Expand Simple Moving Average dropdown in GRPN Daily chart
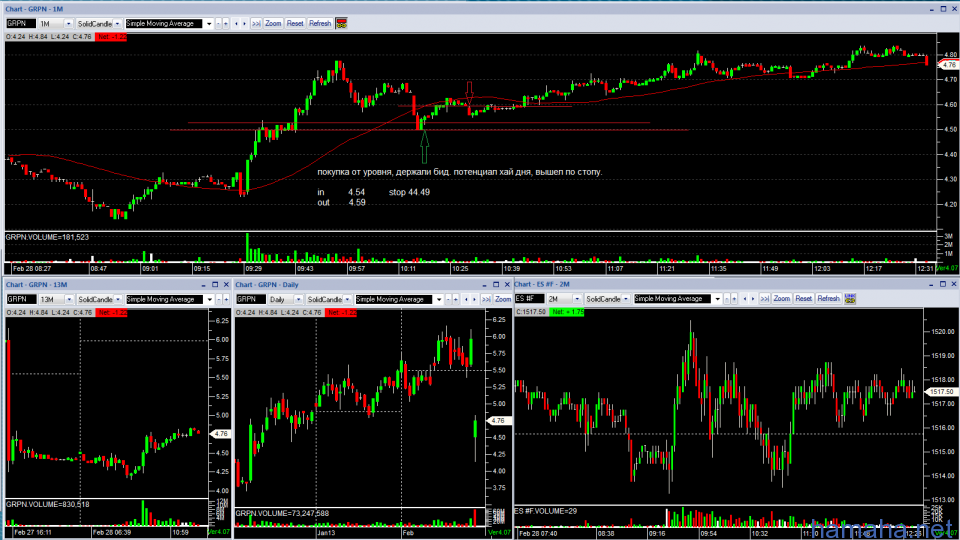The image size is (960, 540). click(440, 299)
